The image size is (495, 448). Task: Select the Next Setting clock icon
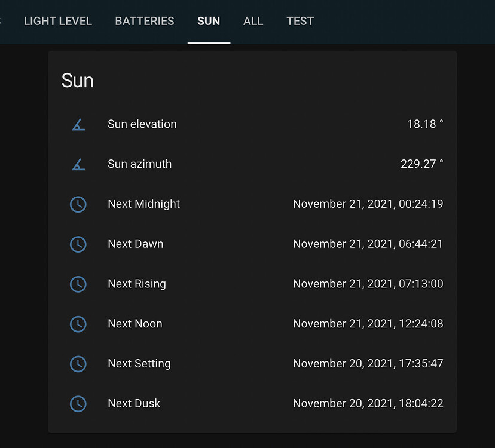78,364
